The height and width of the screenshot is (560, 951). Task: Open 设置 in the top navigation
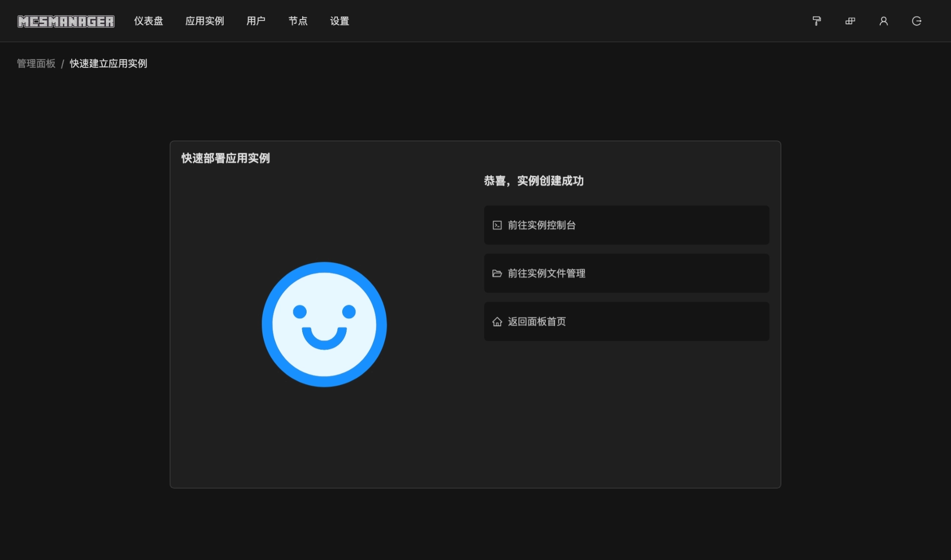click(x=339, y=21)
